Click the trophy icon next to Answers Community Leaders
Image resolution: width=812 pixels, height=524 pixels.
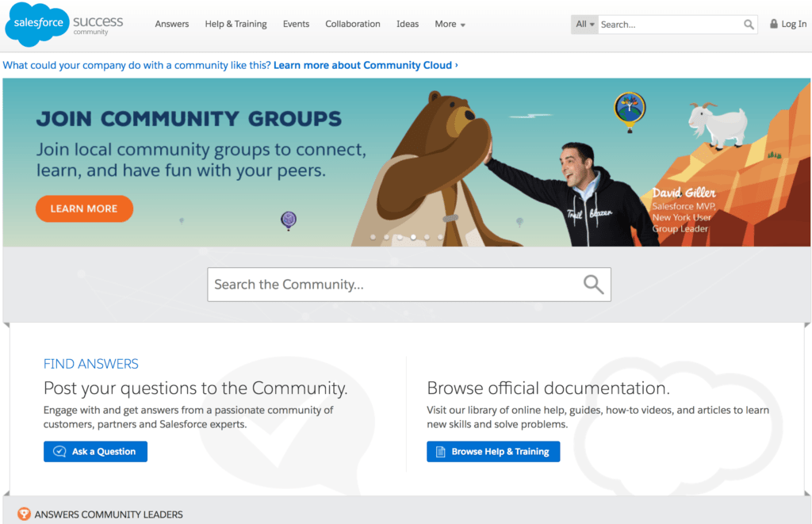[x=24, y=514]
